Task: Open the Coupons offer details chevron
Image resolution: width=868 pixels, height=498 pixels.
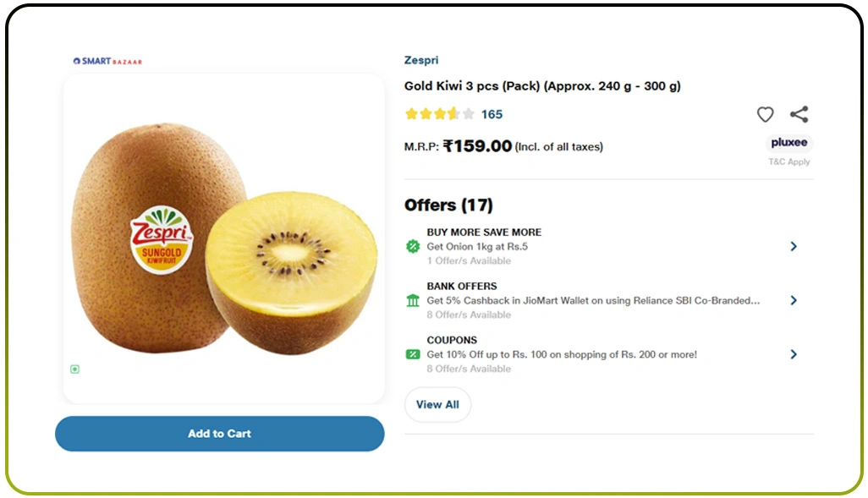Action: pyautogui.click(x=794, y=353)
